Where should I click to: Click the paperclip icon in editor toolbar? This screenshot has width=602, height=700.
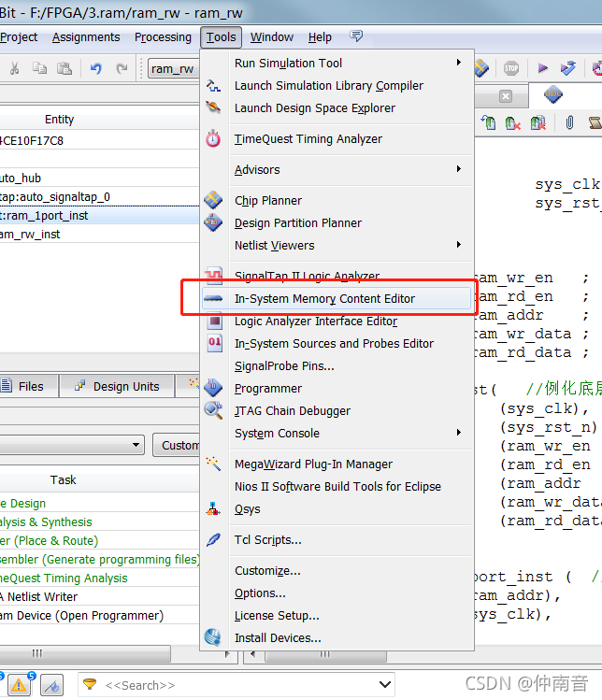pyautogui.click(x=569, y=122)
